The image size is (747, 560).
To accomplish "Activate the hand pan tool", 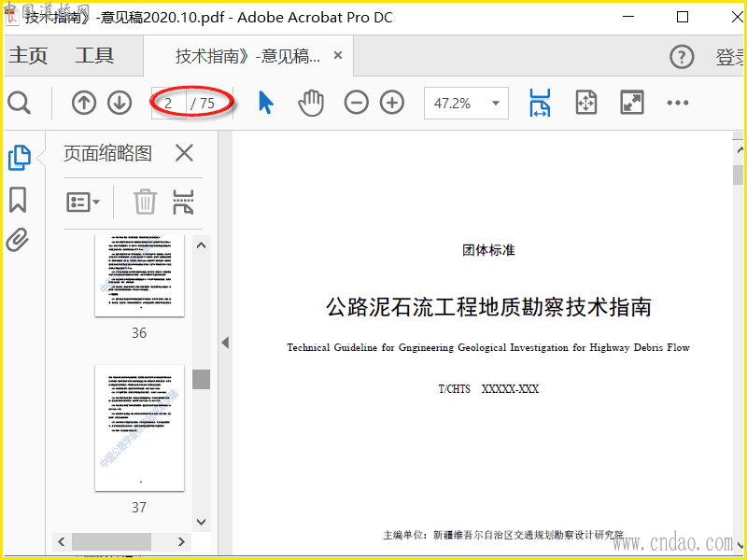I will click(x=311, y=103).
